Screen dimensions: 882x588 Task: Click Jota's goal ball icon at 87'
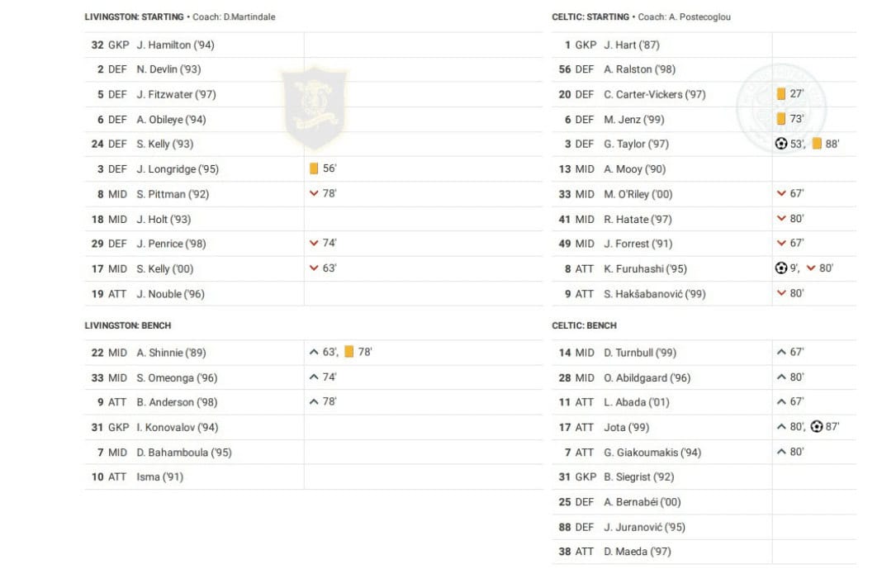(817, 427)
